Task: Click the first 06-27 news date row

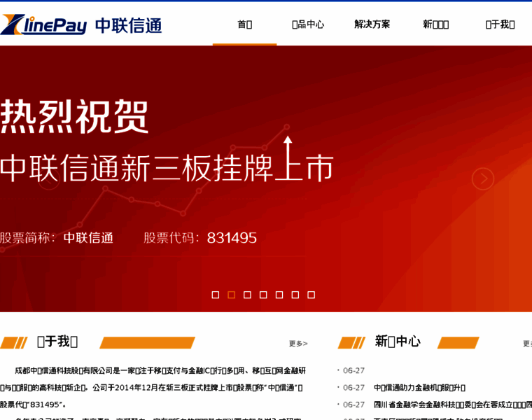Action: 353,370
